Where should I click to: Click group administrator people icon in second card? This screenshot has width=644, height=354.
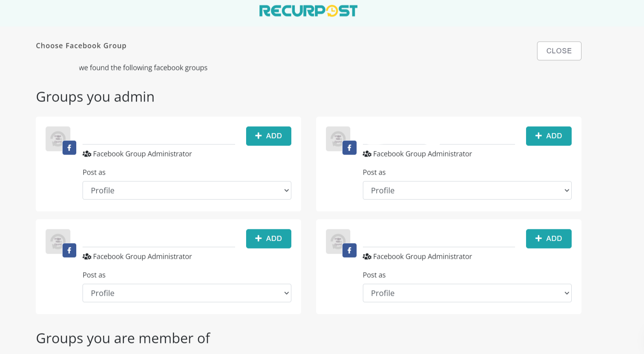(x=367, y=154)
